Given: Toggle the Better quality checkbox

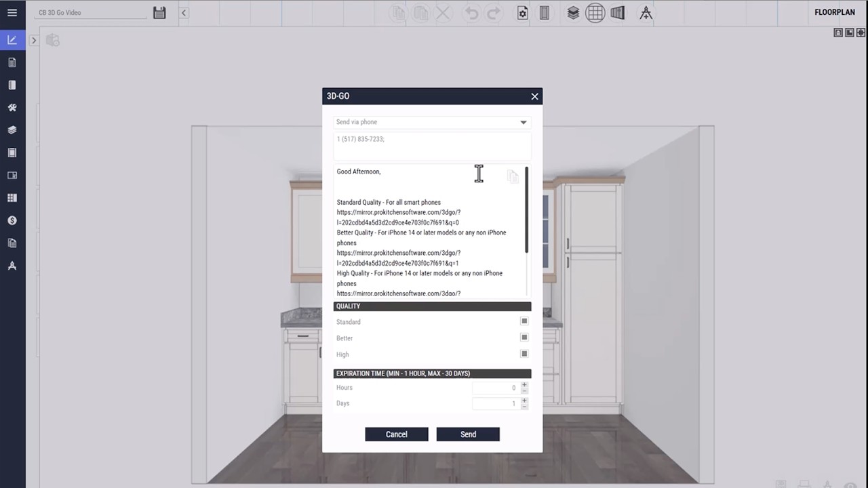Looking at the screenshot, I should click(524, 337).
